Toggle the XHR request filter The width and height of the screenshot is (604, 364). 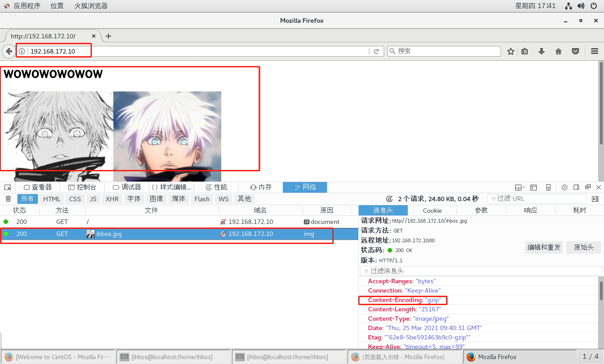tap(112, 199)
